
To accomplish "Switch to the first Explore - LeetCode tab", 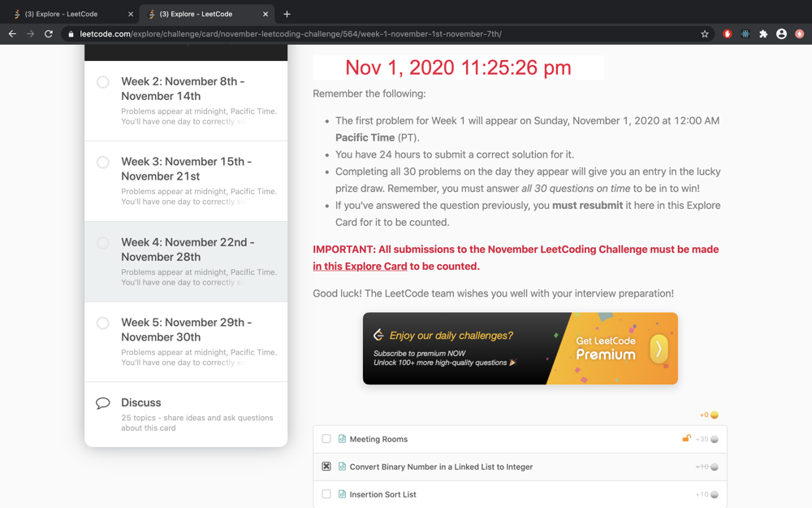I will pos(72,14).
